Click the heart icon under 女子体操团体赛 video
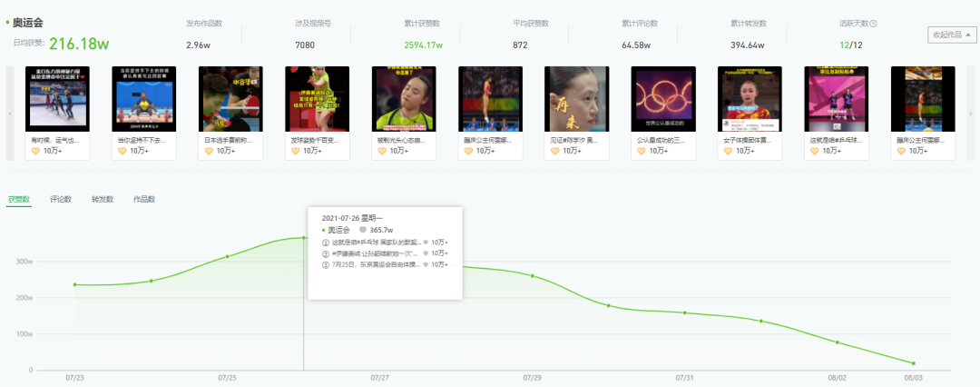The width and height of the screenshot is (980, 387). click(728, 151)
